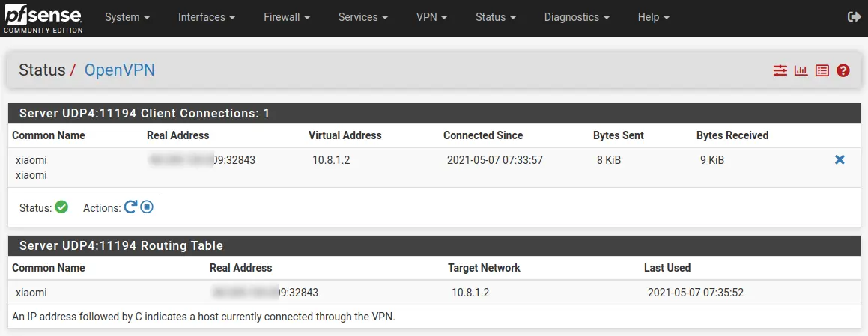Open the VPN menu
This screenshot has height=336, width=868.
(432, 17)
